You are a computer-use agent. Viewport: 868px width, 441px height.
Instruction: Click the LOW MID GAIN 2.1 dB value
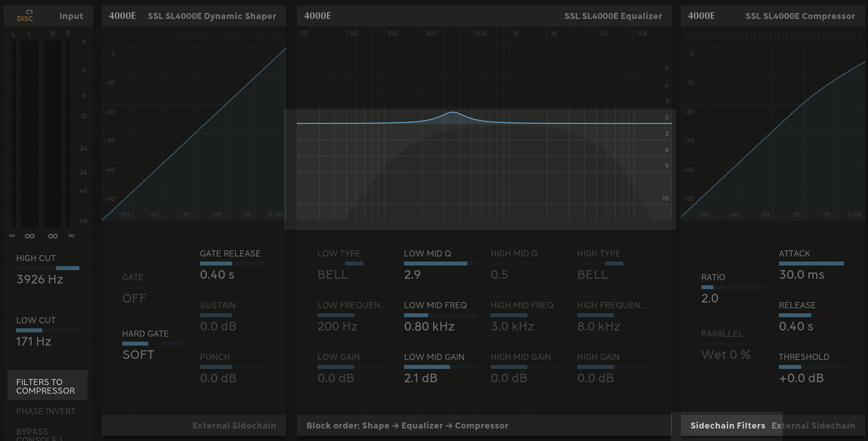pyautogui.click(x=421, y=378)
